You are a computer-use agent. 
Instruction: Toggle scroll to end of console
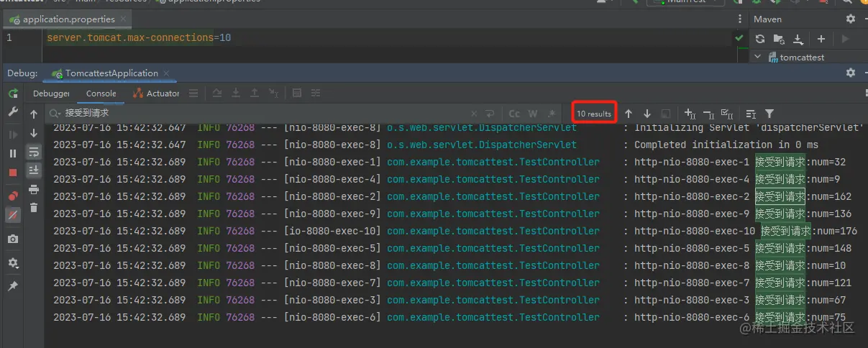(34, 170)
